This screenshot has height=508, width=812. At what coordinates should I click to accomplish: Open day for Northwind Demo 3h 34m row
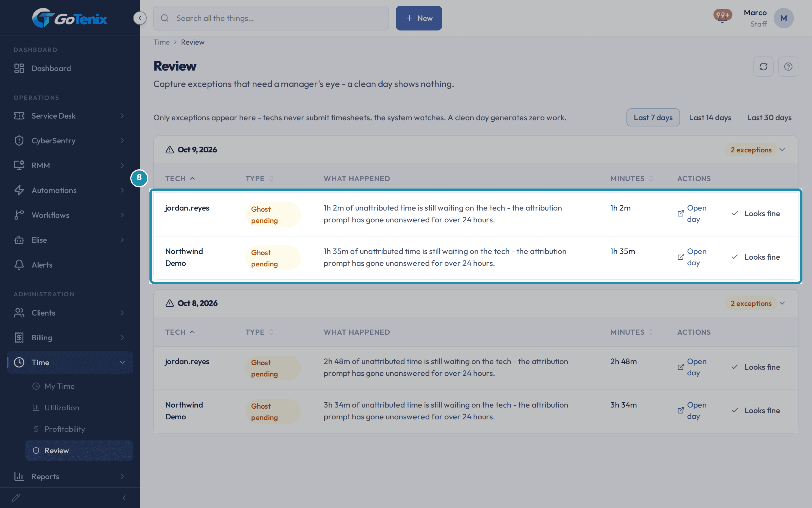point(692,411)
